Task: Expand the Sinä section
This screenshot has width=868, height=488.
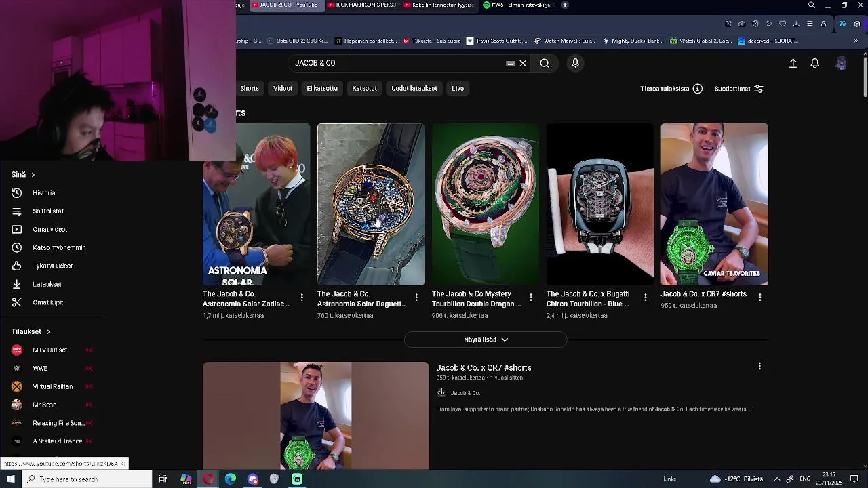Action: tap(23, 175)
